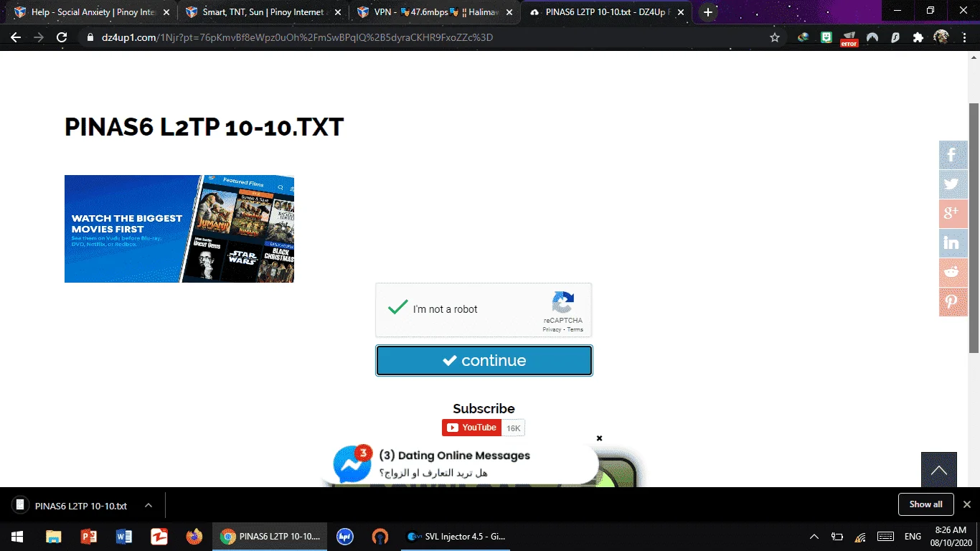Open the red Z app on taskbar

tap(159, 536)
